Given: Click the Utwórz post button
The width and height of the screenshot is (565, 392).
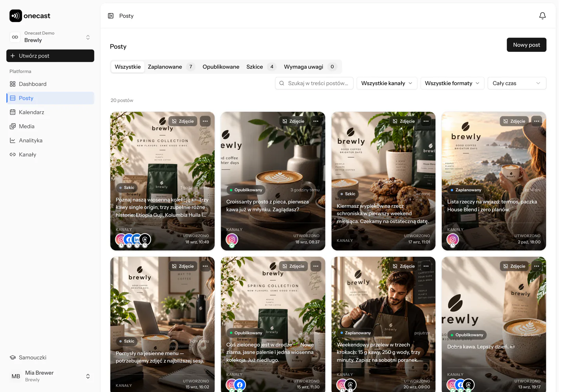Looking at the screenshot, I should point(50,56).
